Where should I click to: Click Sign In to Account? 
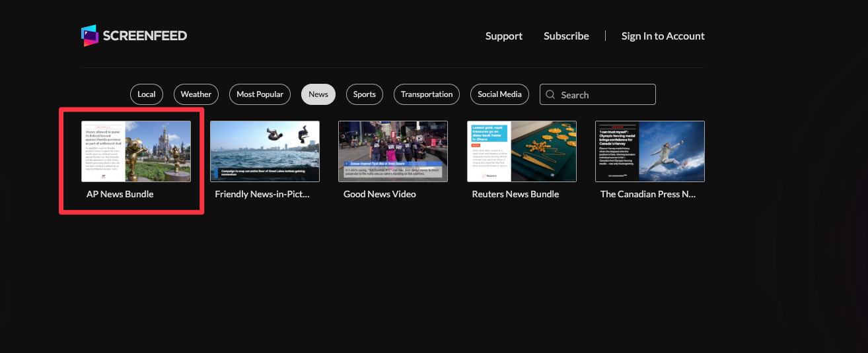click(x=663, y=36)
